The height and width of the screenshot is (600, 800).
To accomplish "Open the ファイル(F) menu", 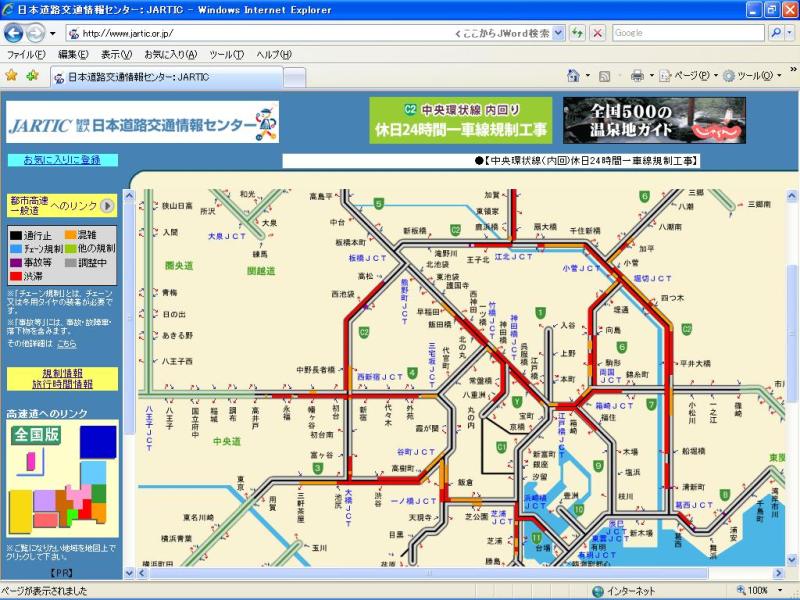I will coord(26,55).
